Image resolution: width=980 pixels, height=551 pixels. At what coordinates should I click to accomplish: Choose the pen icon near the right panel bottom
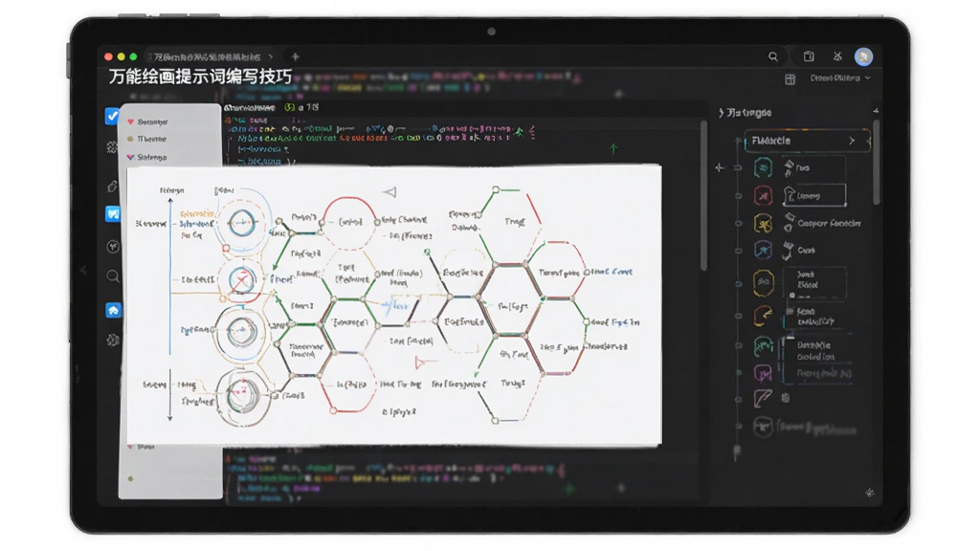(763, 399)
